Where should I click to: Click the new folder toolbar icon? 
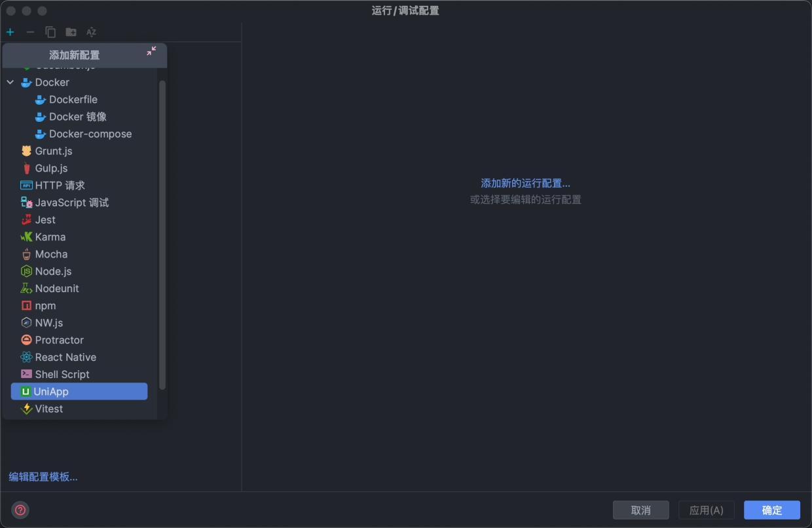(71, 32)
